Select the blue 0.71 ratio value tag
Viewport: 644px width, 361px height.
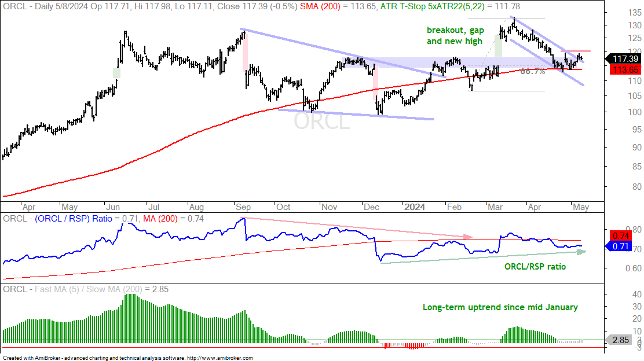[x=619, y=246]
